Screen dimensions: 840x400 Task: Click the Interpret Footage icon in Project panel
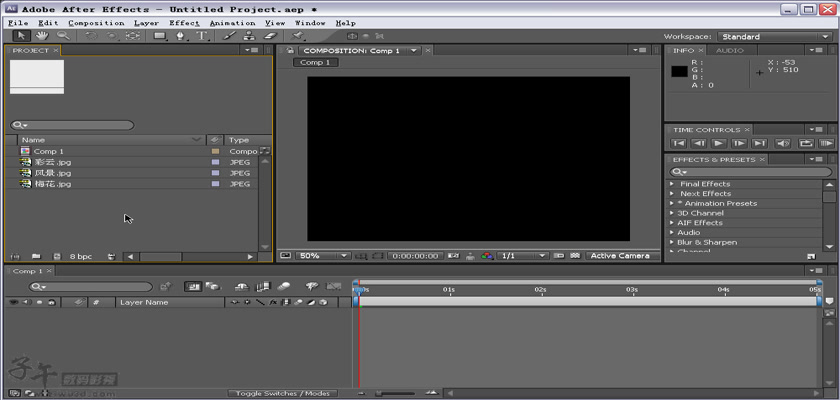coord(15,256)
